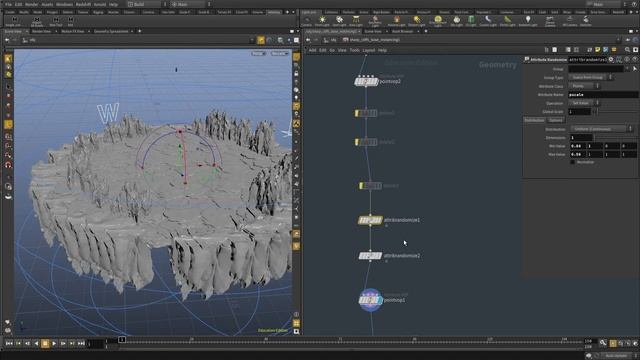Select the Environment Light shelf tool

pos(438,21)
